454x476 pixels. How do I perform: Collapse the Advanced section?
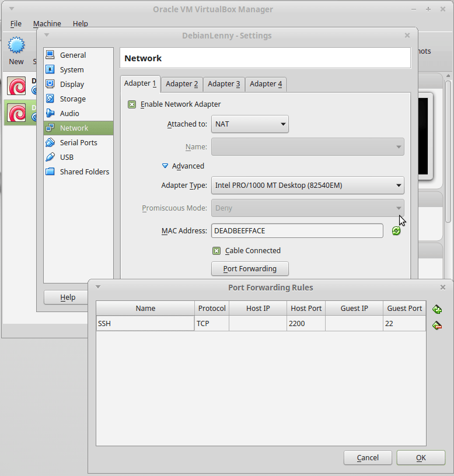click(165, 166)
